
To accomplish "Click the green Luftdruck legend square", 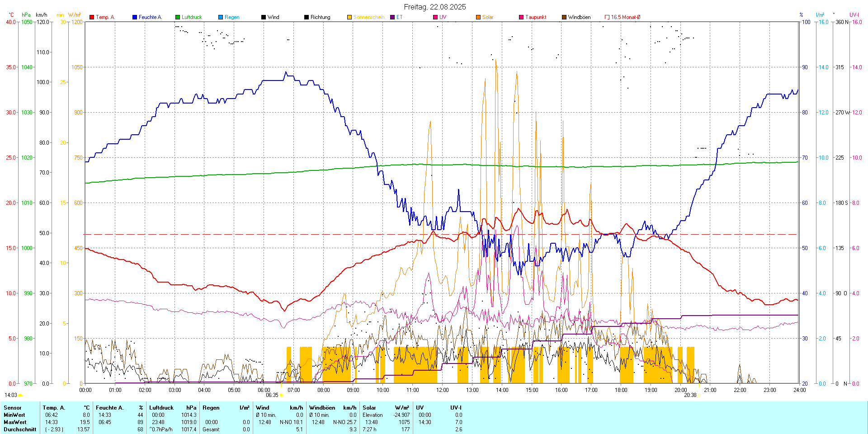I will (178, 17).
